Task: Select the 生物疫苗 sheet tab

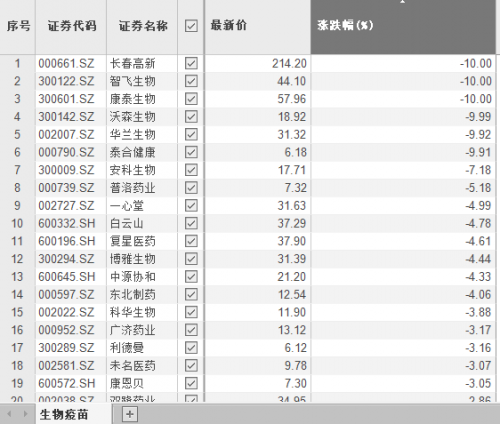Action: tap(64, 414)
